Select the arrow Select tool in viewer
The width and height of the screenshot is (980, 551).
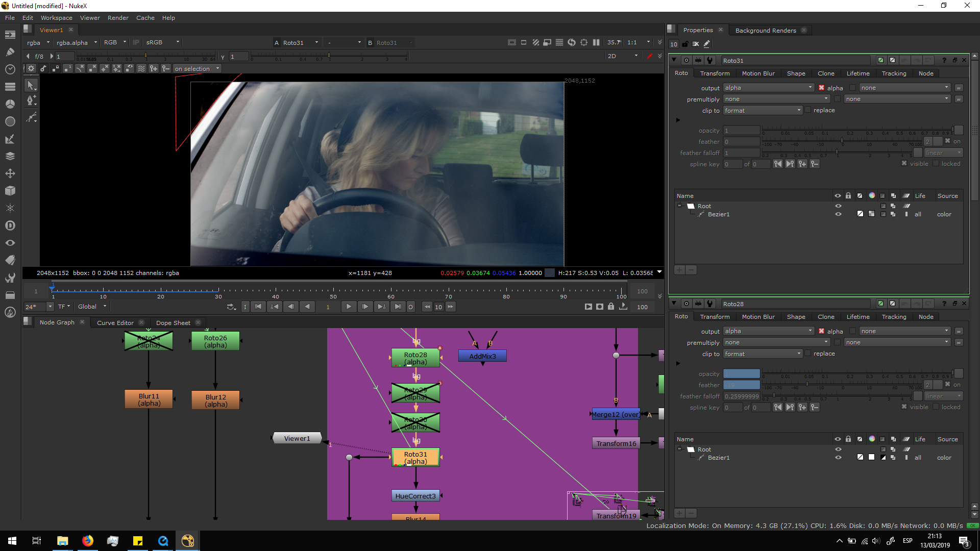point(31,86)
